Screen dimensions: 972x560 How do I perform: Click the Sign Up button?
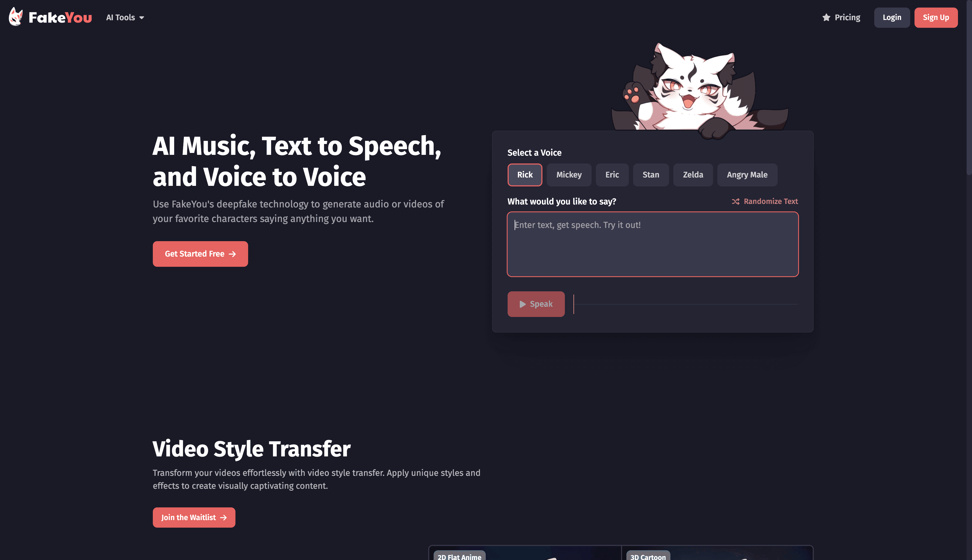(936, 17)
